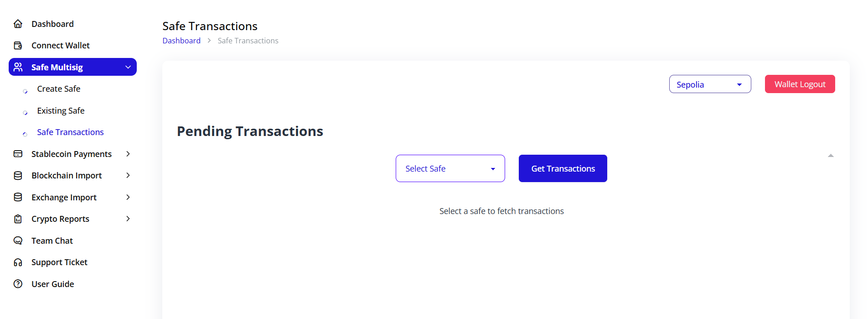Click the Dashboard home icon

[18, 23]
